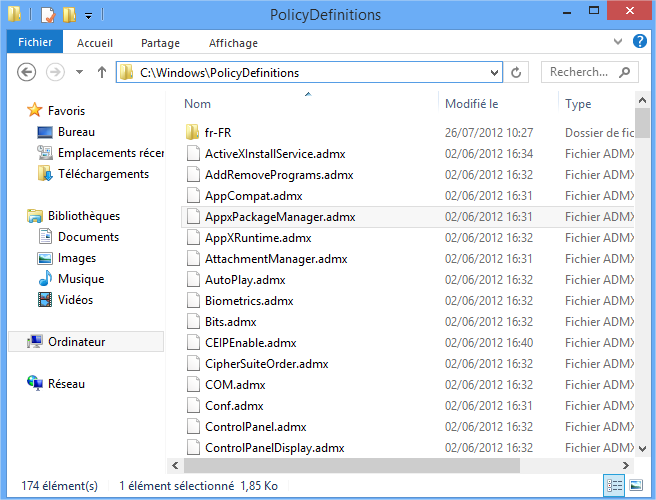The height and width of the screenshot is (500, 656).
Task: Open Téléchargements in navigation pane
Action: click(103, 174)
